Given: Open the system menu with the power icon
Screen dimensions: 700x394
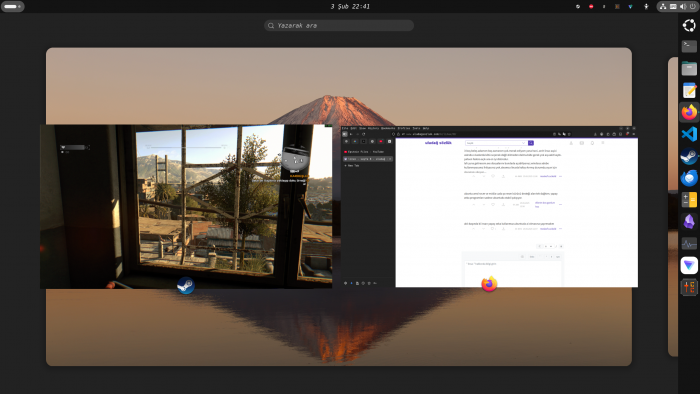Looking at the screenshot, I should click(x=677, y=6).
